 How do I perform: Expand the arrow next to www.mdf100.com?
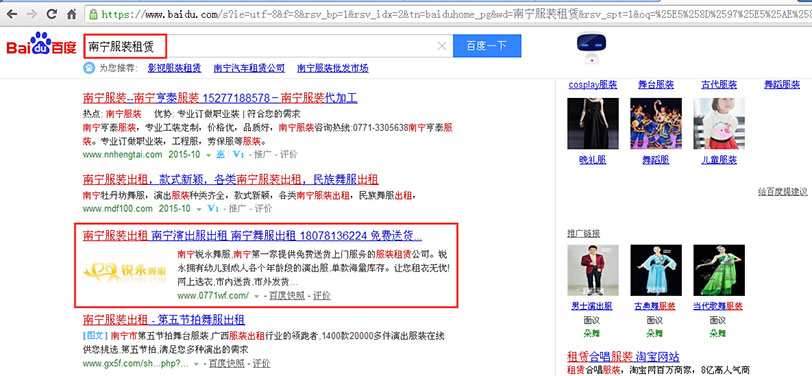click(199, 209)
